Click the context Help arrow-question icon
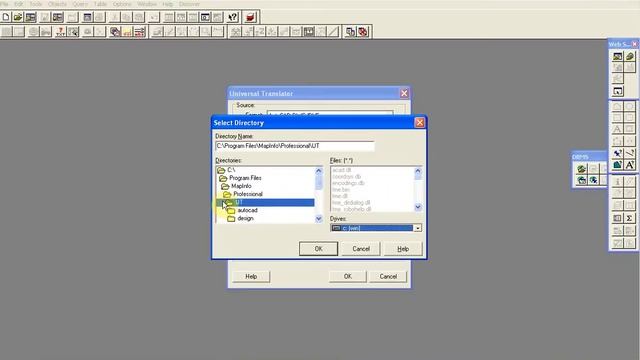640x360 pixels. point(233,17)
